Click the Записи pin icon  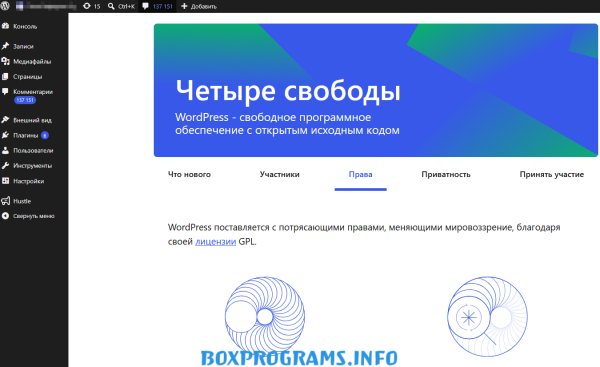[x=5, y=46]
